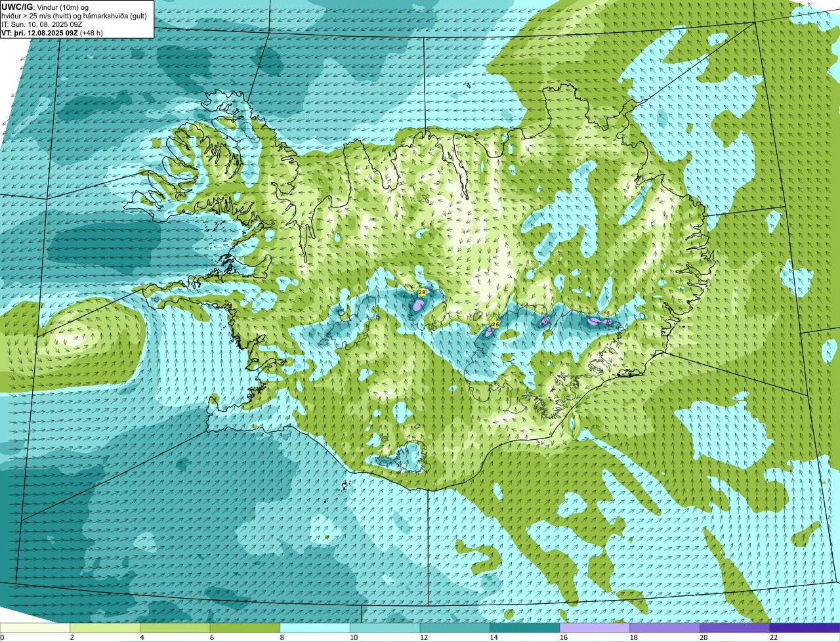Click the scale value '10'

tap(354, 637)
